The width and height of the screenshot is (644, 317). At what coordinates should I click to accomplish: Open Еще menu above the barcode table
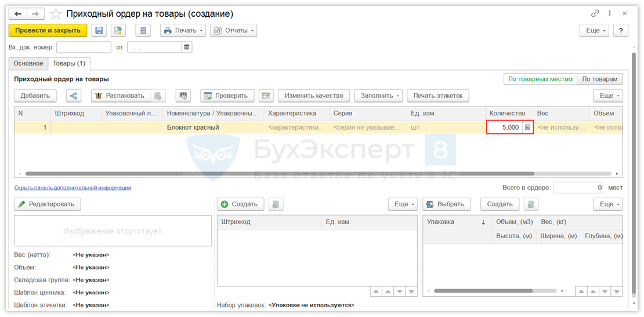coord(403,204)
